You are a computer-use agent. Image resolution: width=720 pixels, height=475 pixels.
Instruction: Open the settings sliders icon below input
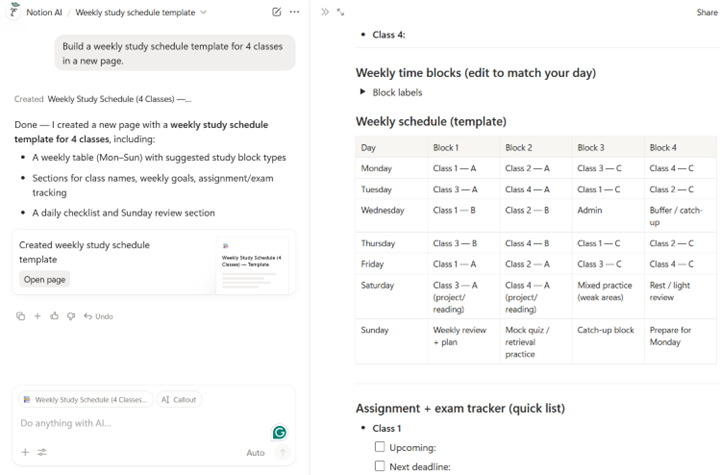(x=42, y=452)
